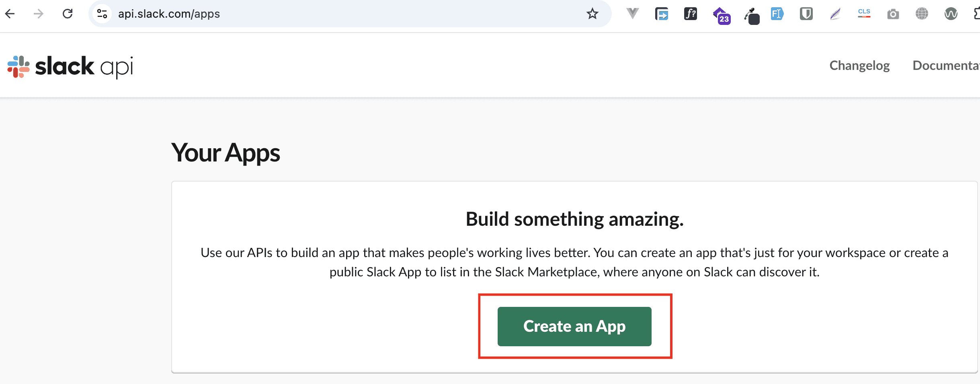
Task: Bookmark this page with the star icon
Action: point(593,14)
